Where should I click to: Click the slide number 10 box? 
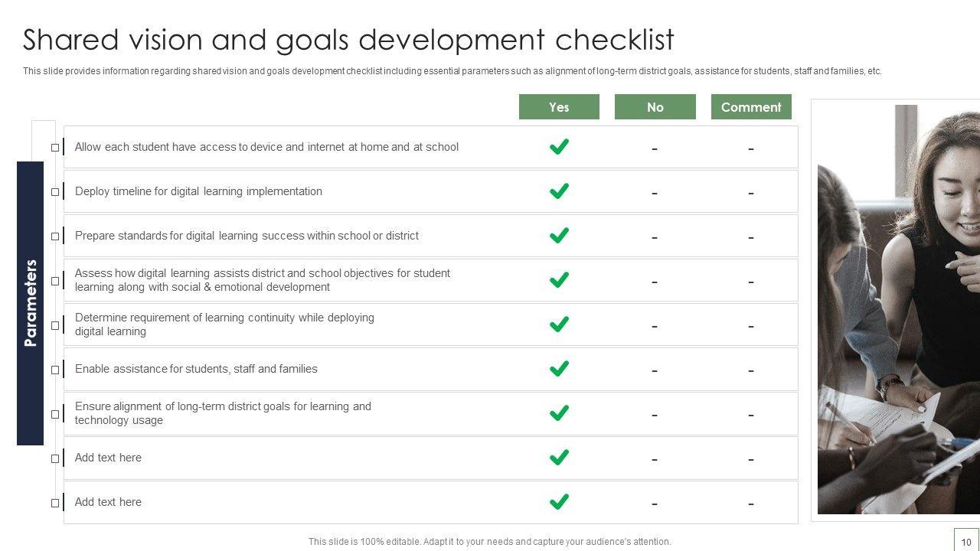966,541
